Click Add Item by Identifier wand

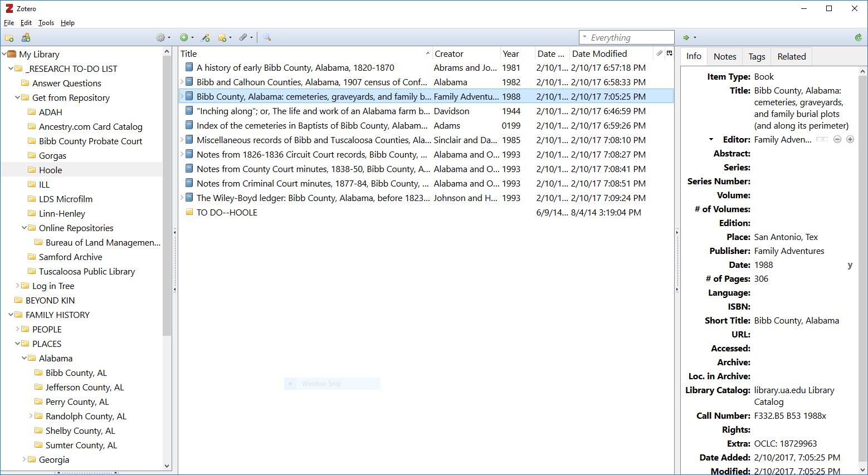pos(206,38)
